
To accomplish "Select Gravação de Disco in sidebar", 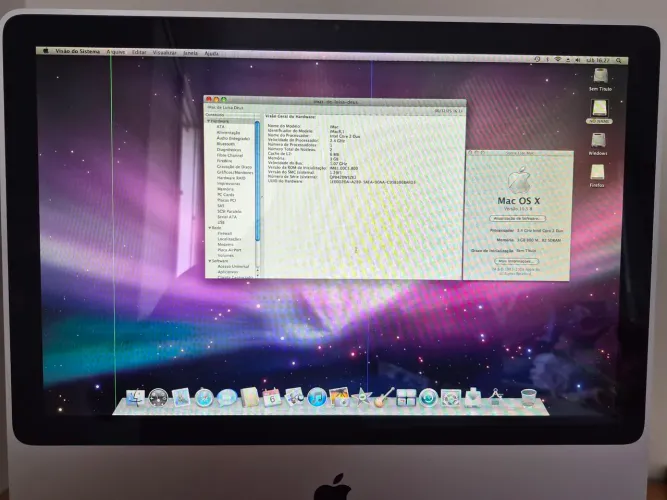I will pos(234,167).
